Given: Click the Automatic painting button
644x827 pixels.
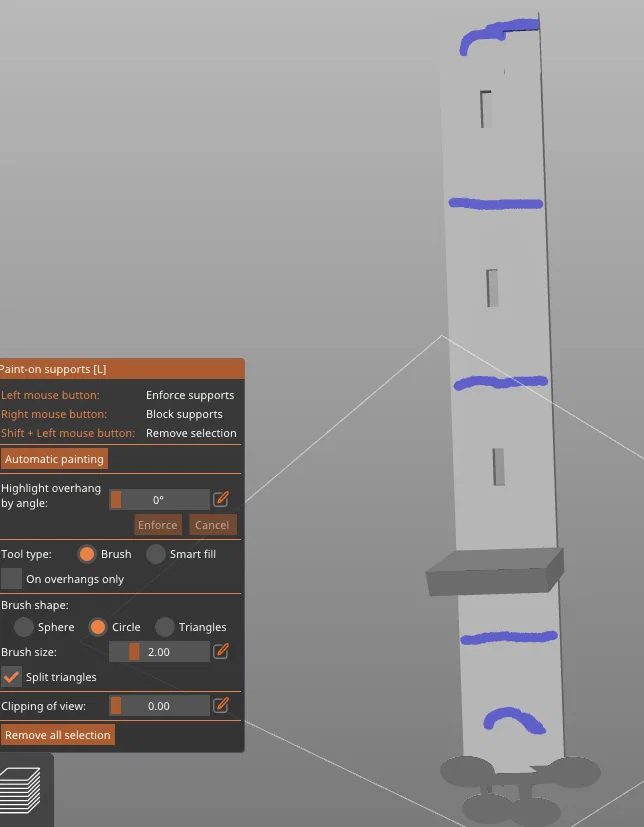Looking at the screenshot, I should point(54,459).
